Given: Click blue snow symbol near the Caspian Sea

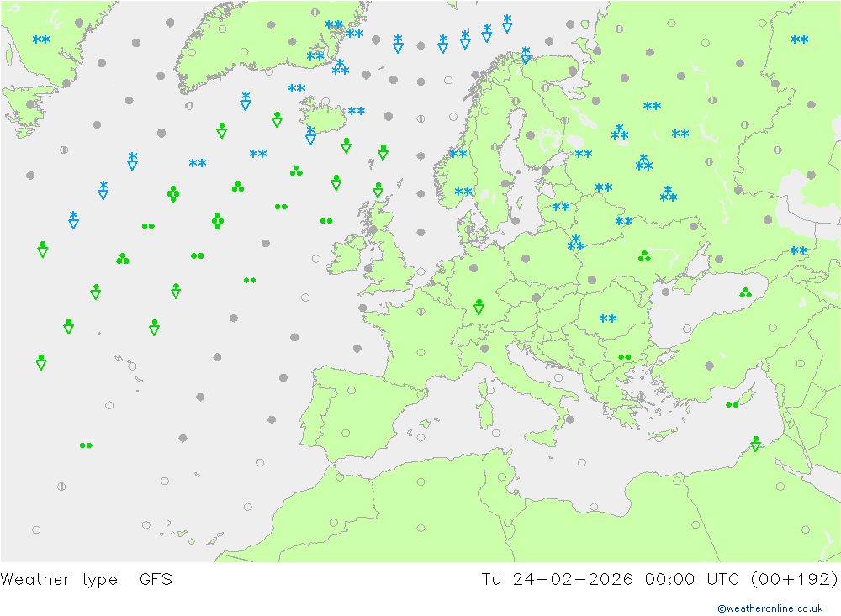Looking at the screenshot, I should 799,250.
